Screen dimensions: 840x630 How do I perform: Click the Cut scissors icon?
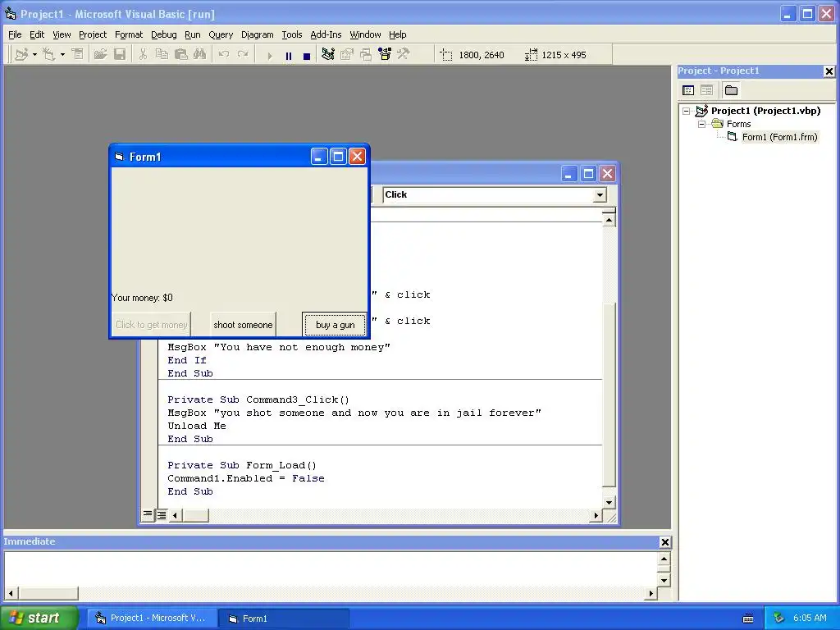click(143, 54)
